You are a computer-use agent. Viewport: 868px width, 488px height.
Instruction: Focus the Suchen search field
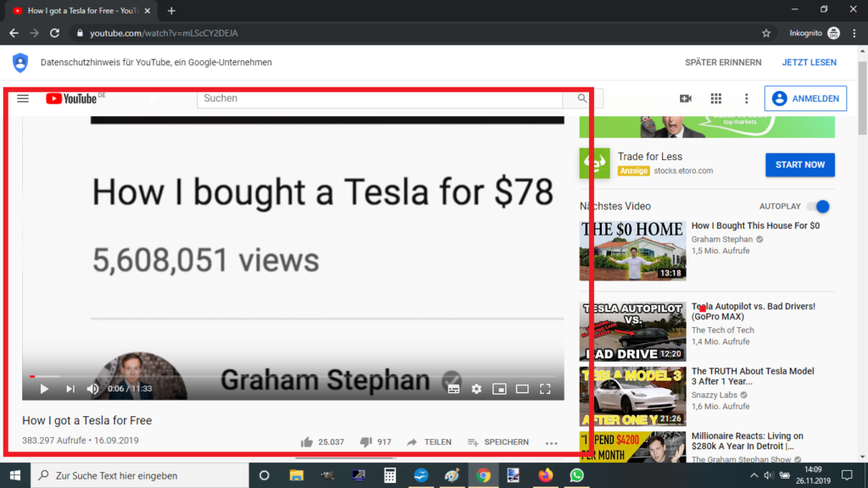(380, 98)
